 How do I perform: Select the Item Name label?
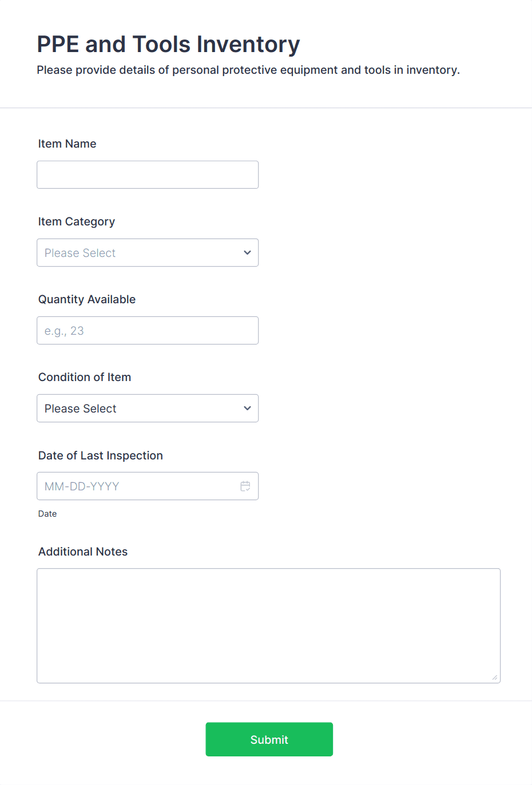pos(67,144)
